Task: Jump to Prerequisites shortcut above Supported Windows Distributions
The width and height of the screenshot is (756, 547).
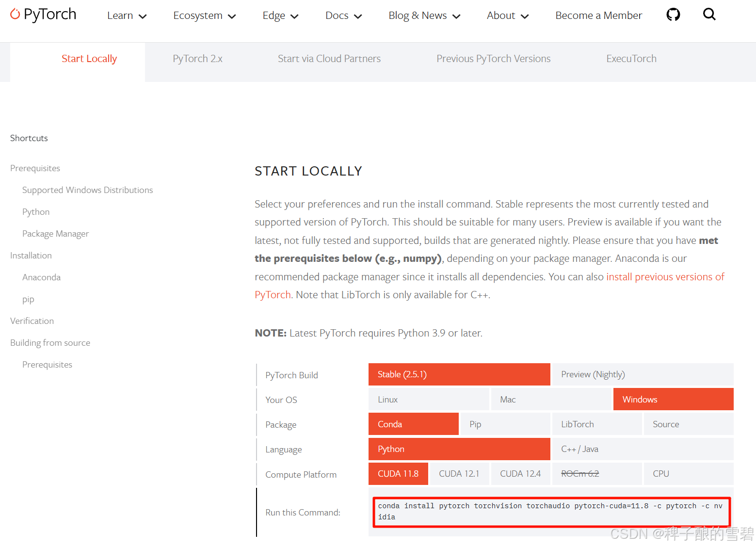Action: pyautogui.click(x=35, y=168)
